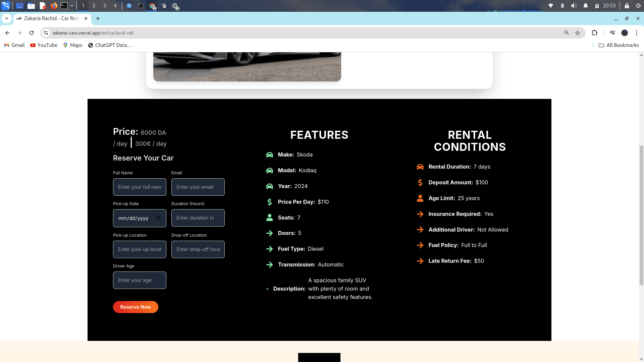Click the Driver Age input field
The height and width of the screenshot is (362, 644).
(140, 280)
